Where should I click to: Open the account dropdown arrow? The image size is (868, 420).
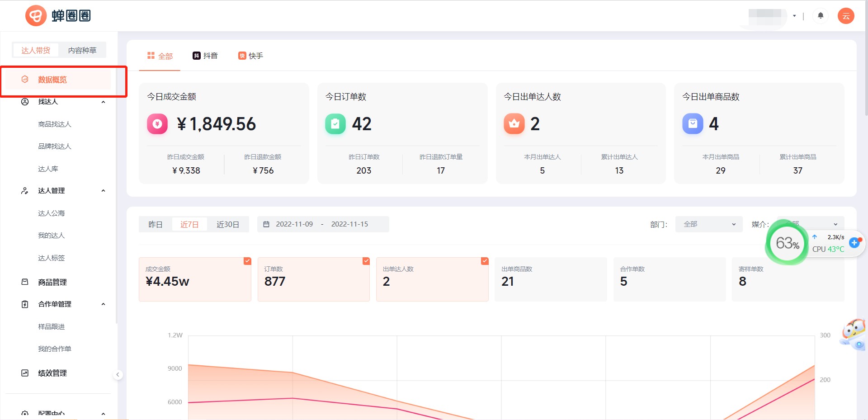pyautogui.click(x=794, y=16)
